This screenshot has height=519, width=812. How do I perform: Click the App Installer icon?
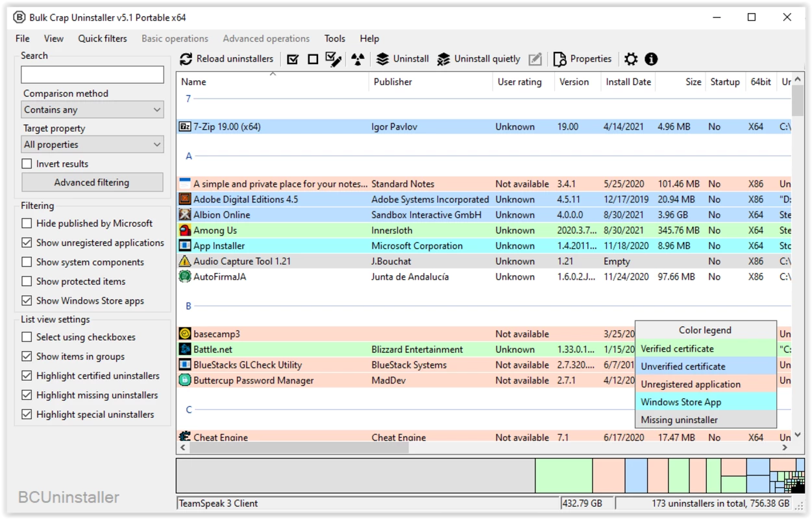[x=184, y=246]
